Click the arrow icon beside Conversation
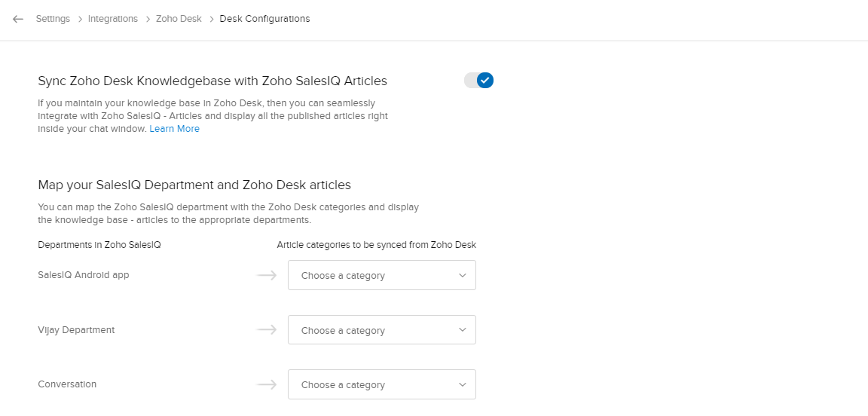Screen dimensions: 868x416 tap(267, 384)
